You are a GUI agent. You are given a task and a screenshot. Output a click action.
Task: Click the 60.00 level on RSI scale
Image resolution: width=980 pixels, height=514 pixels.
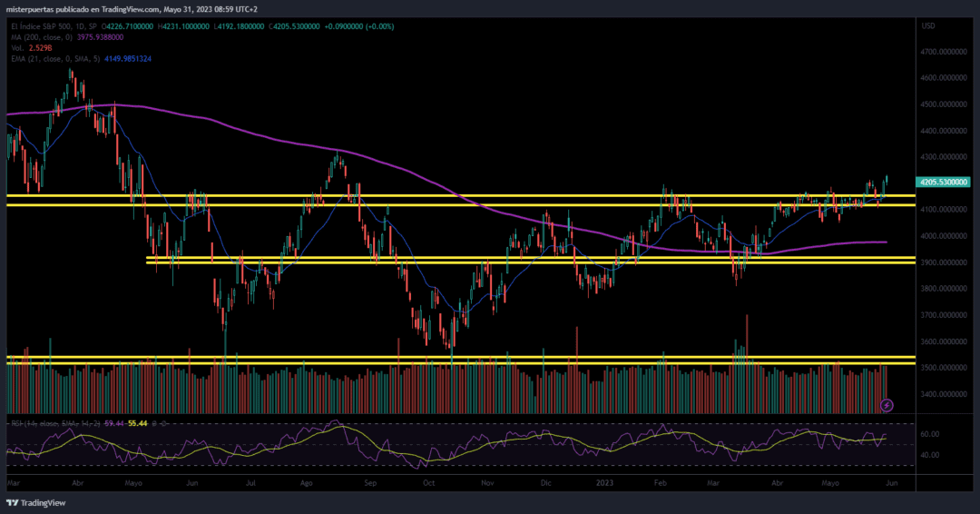(x=930, y=434)
